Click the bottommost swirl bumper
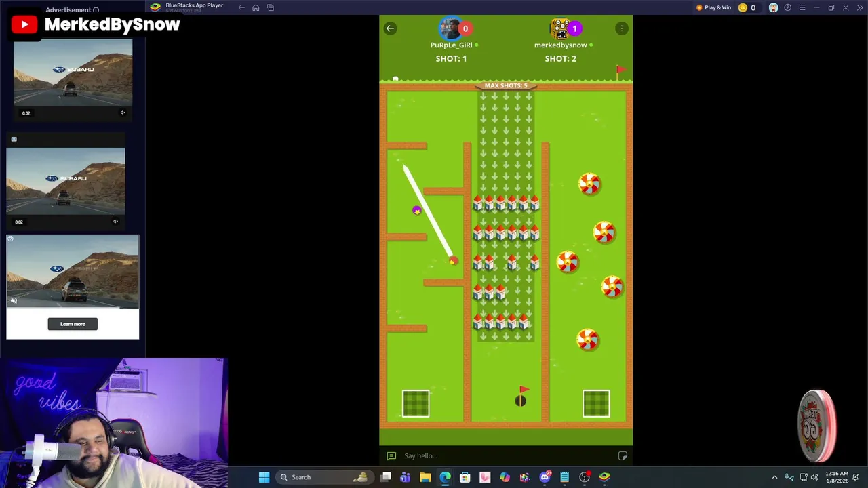868x488 pixels. [587, 340]
